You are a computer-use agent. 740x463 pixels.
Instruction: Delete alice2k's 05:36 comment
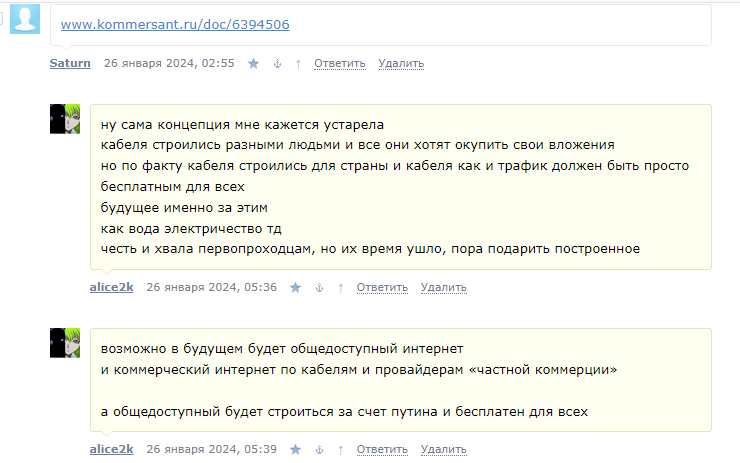tap(444, 287)
